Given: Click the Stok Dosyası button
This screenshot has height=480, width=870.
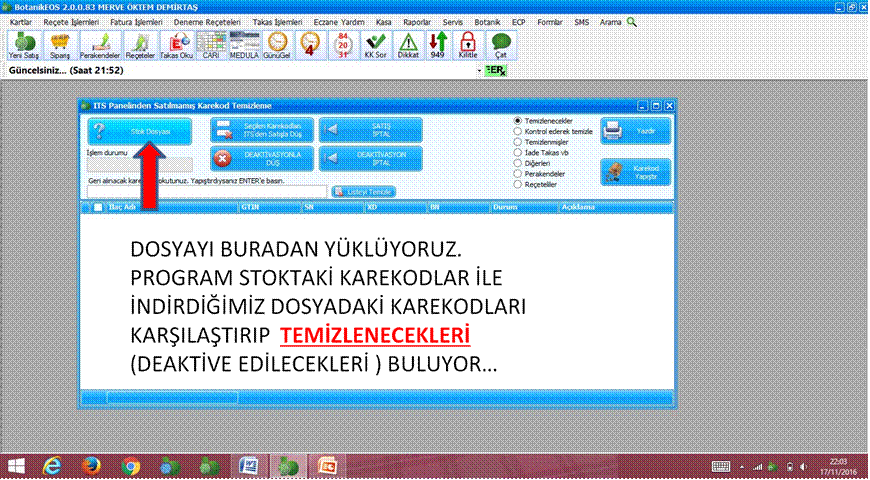Looking at the screenshot, I should coord(138,131).
